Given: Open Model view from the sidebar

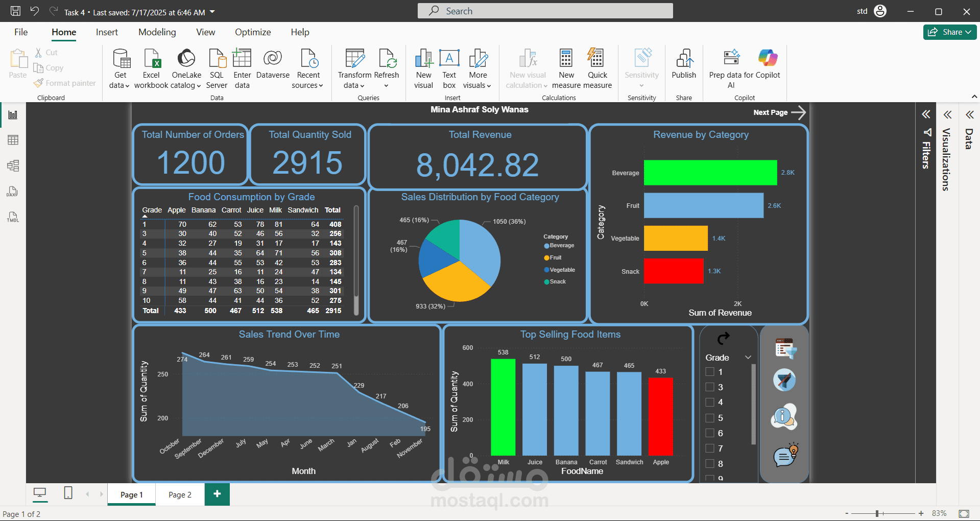Looking at the screenshot, I should (x=13, y=165).
